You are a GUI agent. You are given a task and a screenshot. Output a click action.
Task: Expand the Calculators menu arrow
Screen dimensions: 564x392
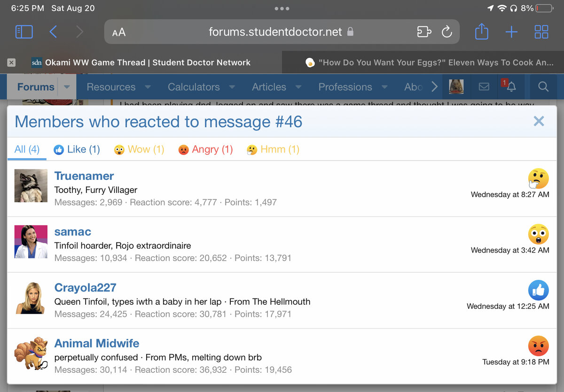coord(232,87)
